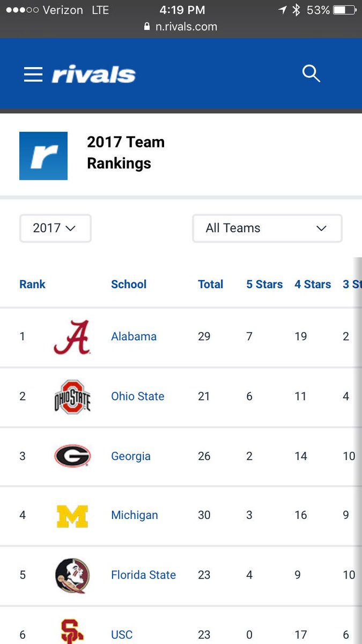Open the Alabama school link
The height and width of the screenshot is (644, 362).
coord(134,336)
